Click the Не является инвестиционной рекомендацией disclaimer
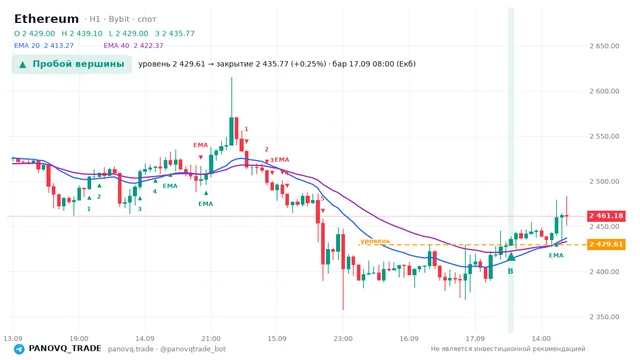 pyautogui.click(x=508, y=349)
